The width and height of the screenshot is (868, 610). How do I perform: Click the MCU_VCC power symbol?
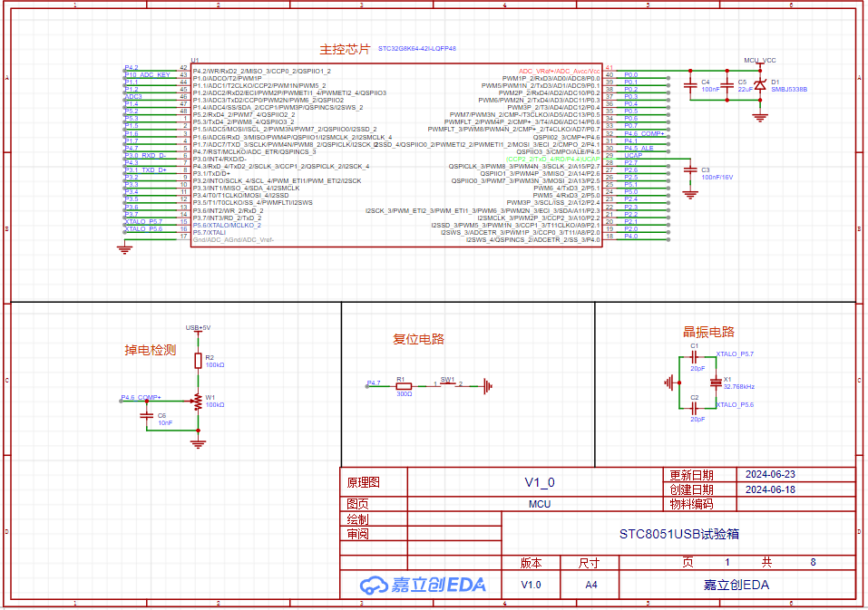(759, 61)
